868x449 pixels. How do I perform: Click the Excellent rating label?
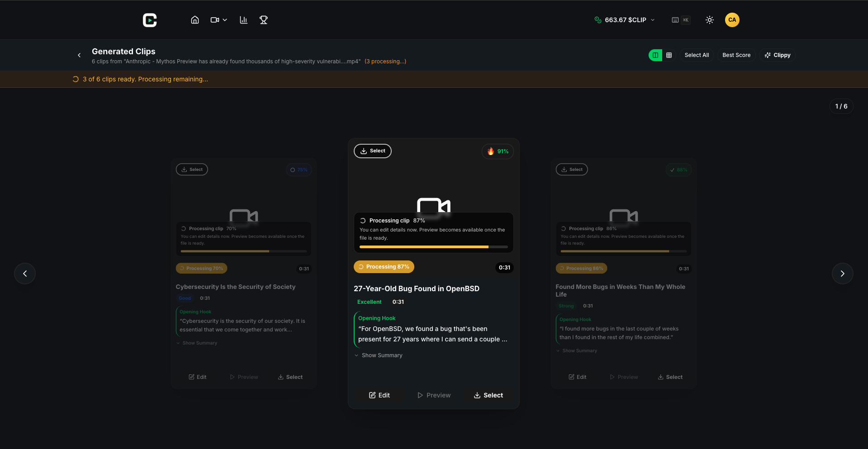tap(370, 302)
